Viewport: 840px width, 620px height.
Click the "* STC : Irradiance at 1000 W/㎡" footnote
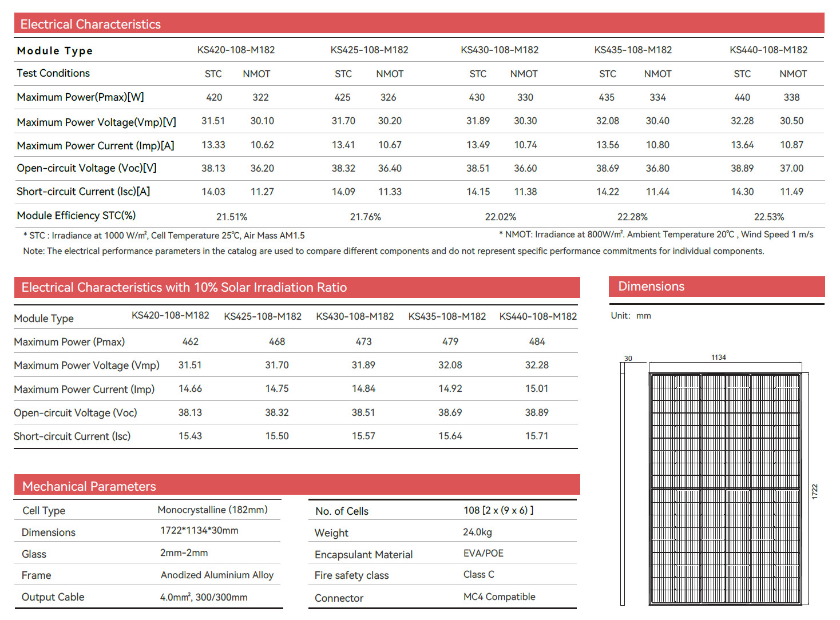(x=164, y=236)
